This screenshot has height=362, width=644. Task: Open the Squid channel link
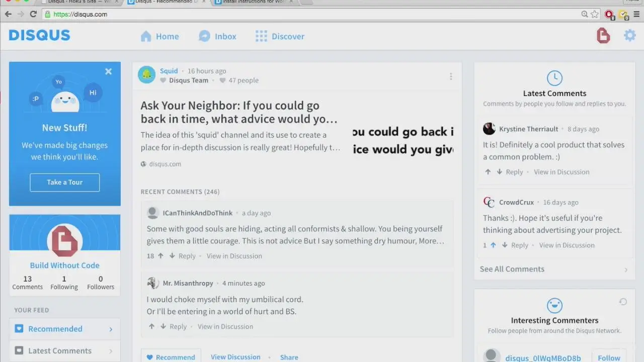[169, 71]
